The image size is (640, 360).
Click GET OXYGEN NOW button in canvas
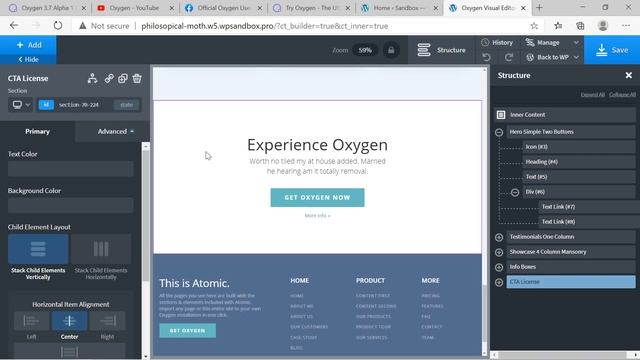pyautogui.click(x=317, y=198)
